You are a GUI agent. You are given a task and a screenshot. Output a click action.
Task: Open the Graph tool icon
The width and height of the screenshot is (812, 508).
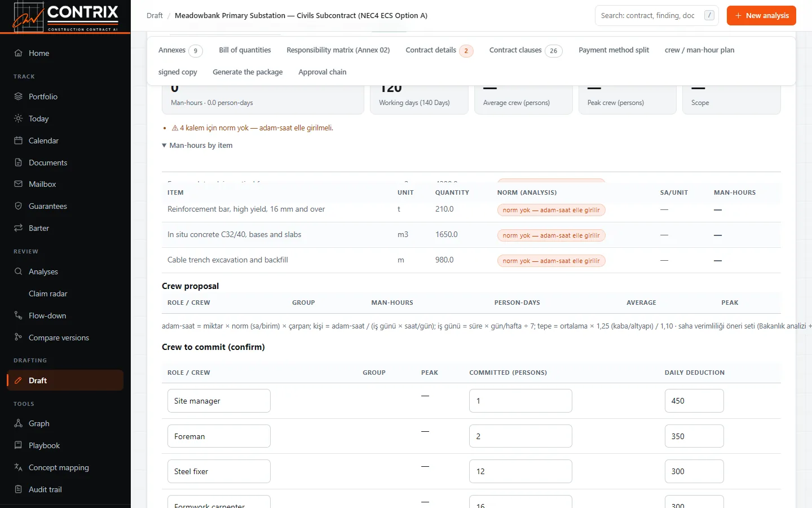[18, 423]
